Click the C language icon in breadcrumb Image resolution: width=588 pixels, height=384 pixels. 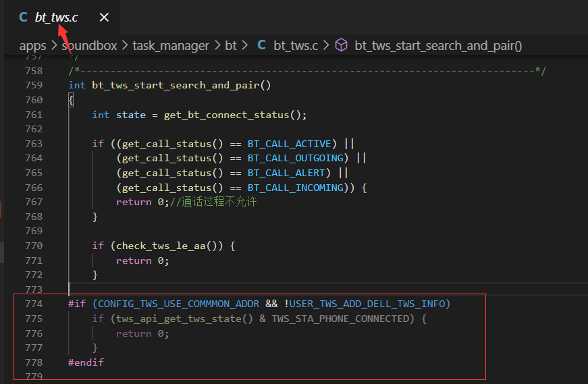pos(262,45)
